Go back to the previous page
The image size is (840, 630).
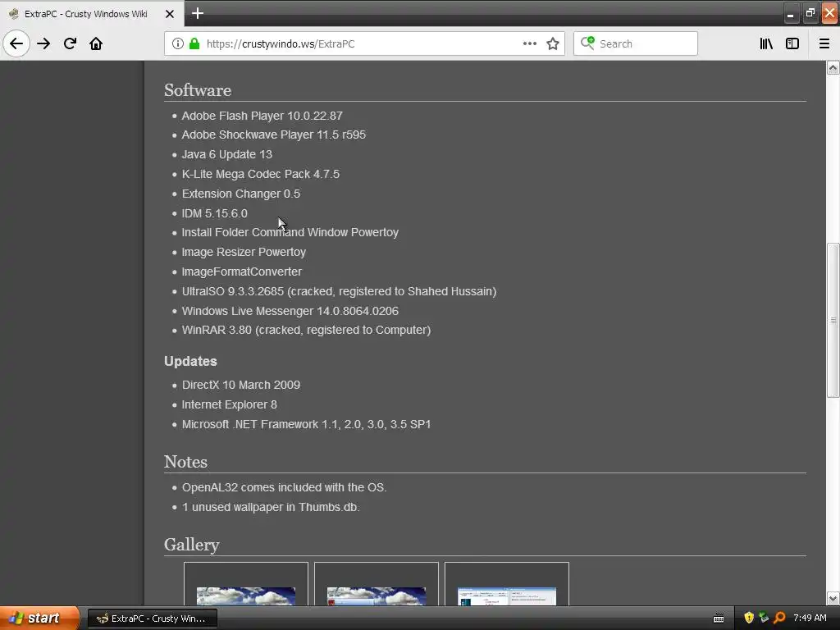[16, 44]
